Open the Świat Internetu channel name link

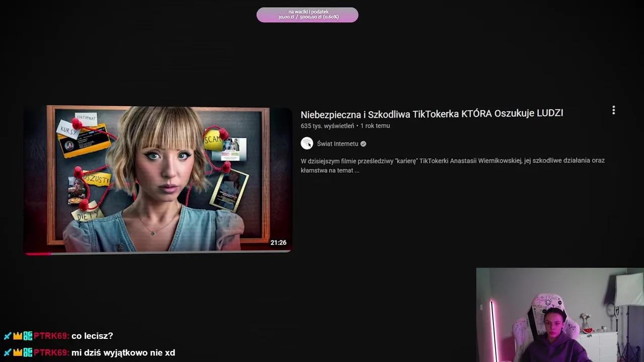(x=338, y=144)
